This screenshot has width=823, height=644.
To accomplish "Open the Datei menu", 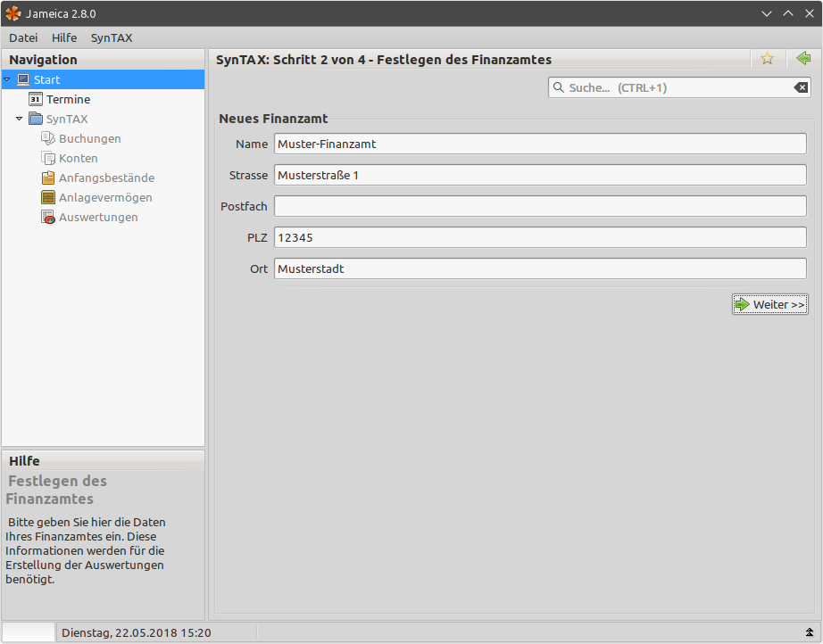I will 23,37.
